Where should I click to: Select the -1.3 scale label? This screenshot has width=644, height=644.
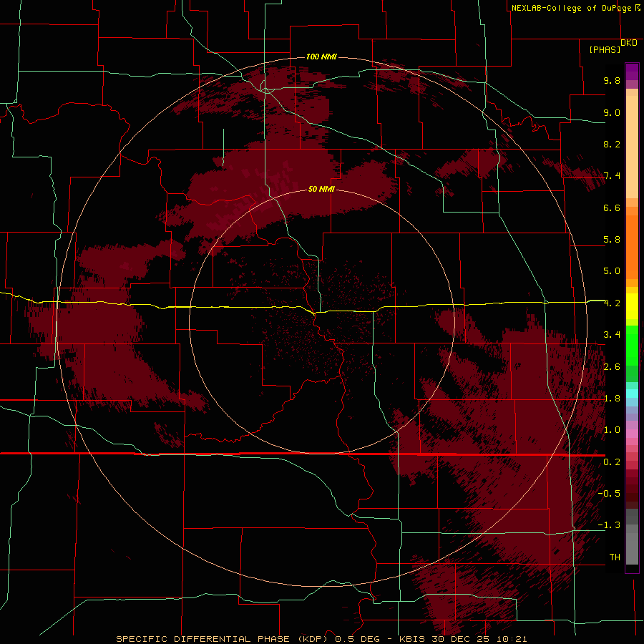click(609, 525)
